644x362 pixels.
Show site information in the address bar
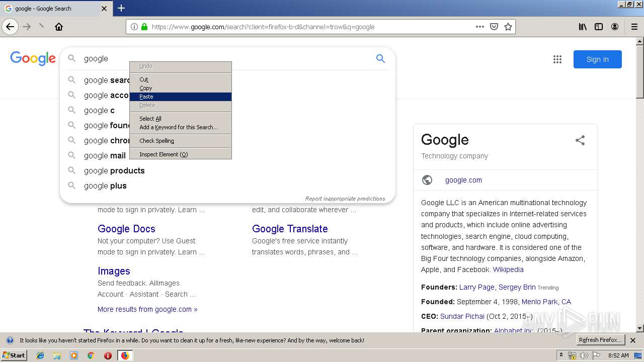pyautogui.click(x=134, y=27)
